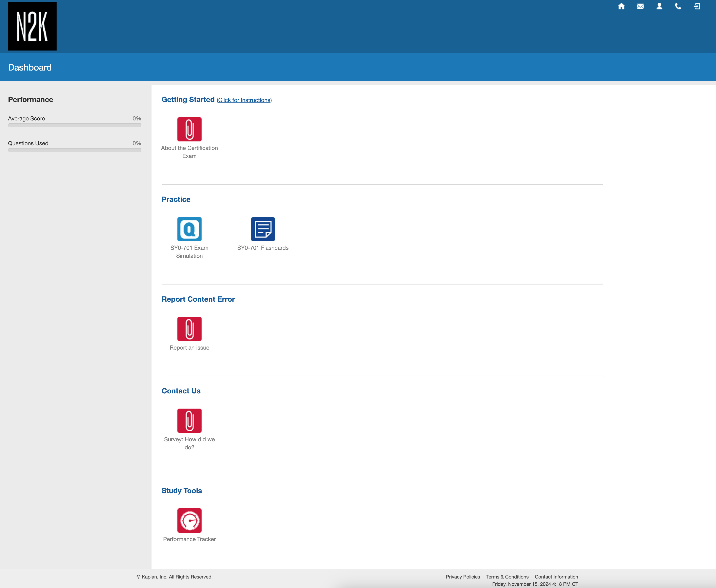Open Contact Information footer link
716x588 pixels.
(x=556, y=577)
